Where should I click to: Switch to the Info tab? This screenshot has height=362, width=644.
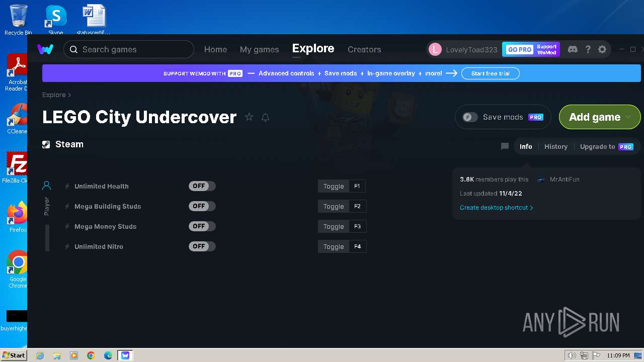526,146
